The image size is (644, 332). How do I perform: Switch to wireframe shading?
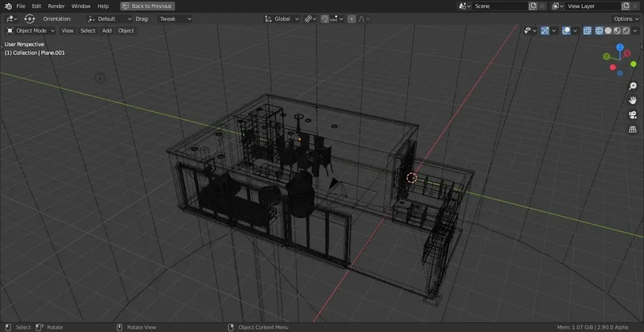click(599, 31)
